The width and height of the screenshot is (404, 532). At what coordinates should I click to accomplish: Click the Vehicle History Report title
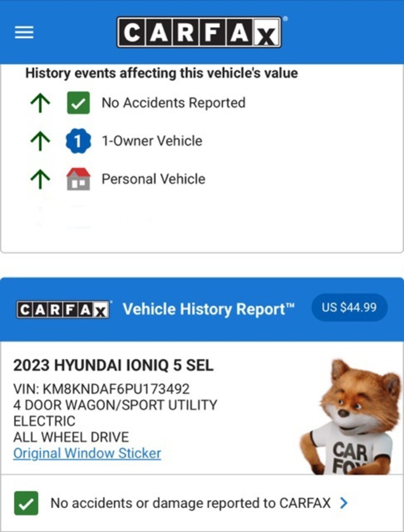(209, 309)
